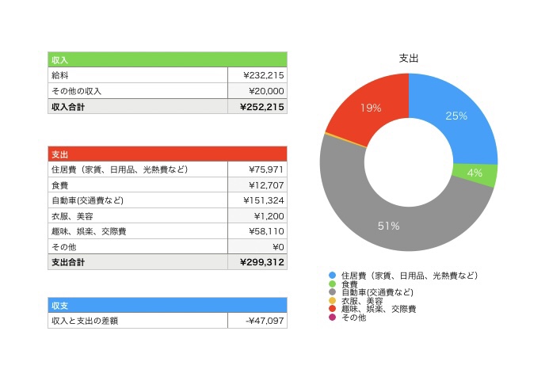Click the 自動車(交通費など) legend label
The width and height of the screenshot is (549, 392).
pyautogui.click(x=377, y=292)
